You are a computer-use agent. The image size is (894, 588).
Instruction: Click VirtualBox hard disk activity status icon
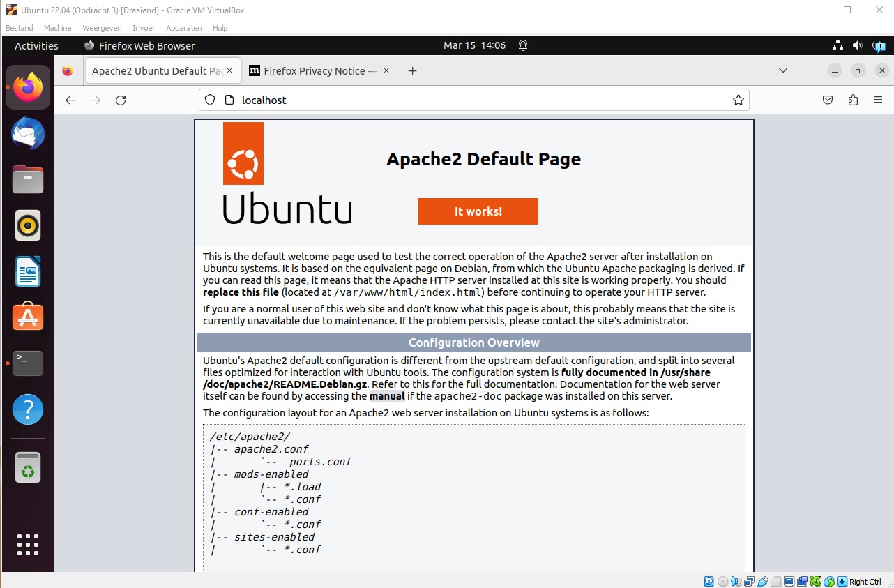[x=709, y=581]
